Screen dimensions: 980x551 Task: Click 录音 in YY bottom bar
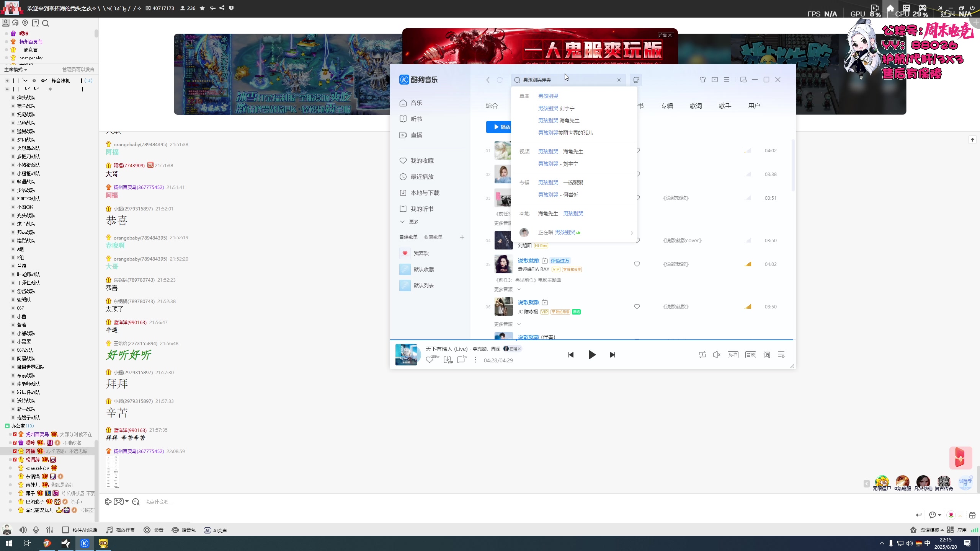click(154, 530)
